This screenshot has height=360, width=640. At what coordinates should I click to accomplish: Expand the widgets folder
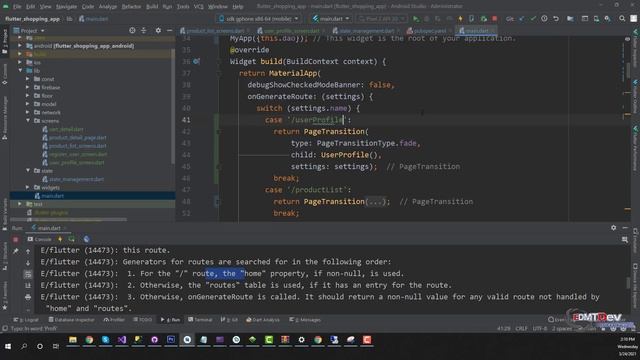click(x=28, y=187)
